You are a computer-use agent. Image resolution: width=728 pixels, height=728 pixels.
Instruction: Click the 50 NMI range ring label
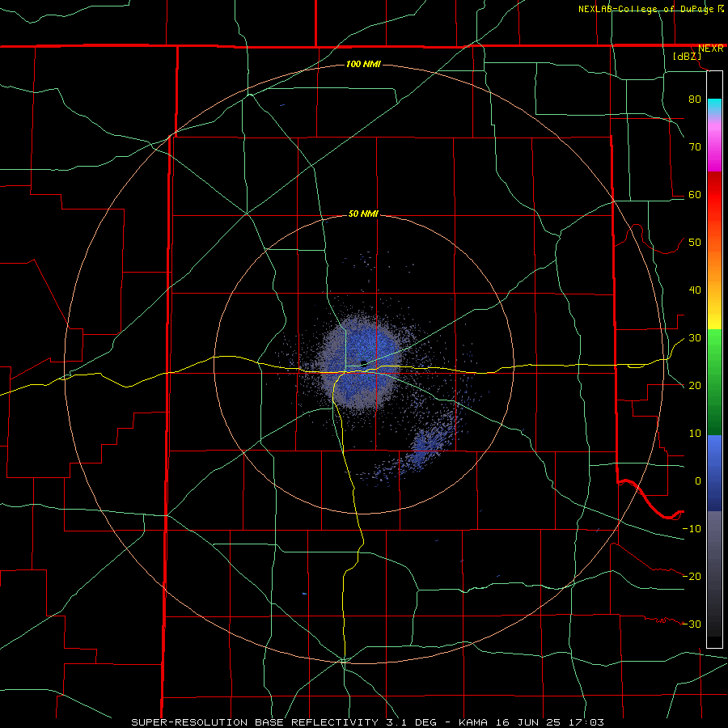tap(363, 214)
